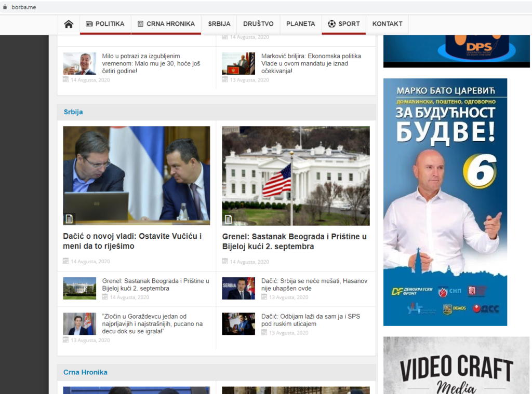Open 'Zločin u Goraždevcu' article
The height and width of the screenshot is (394, 532).
click(152, 324)
